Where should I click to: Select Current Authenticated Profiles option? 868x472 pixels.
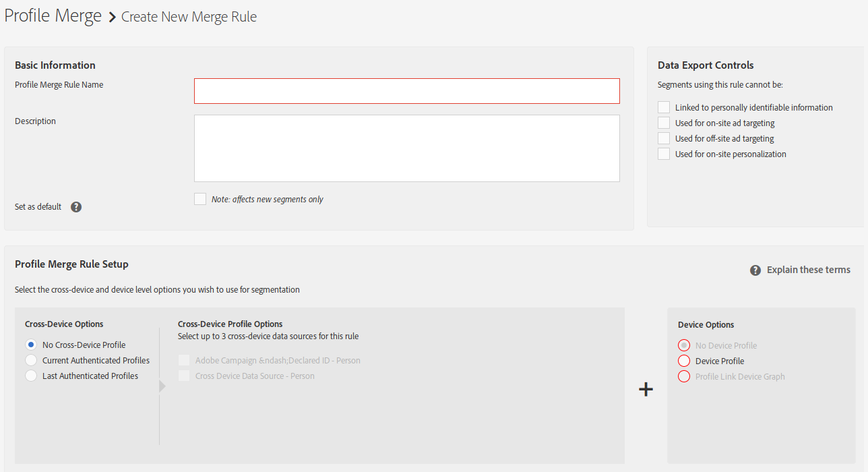pyautogui.click(x=31, y=360)
